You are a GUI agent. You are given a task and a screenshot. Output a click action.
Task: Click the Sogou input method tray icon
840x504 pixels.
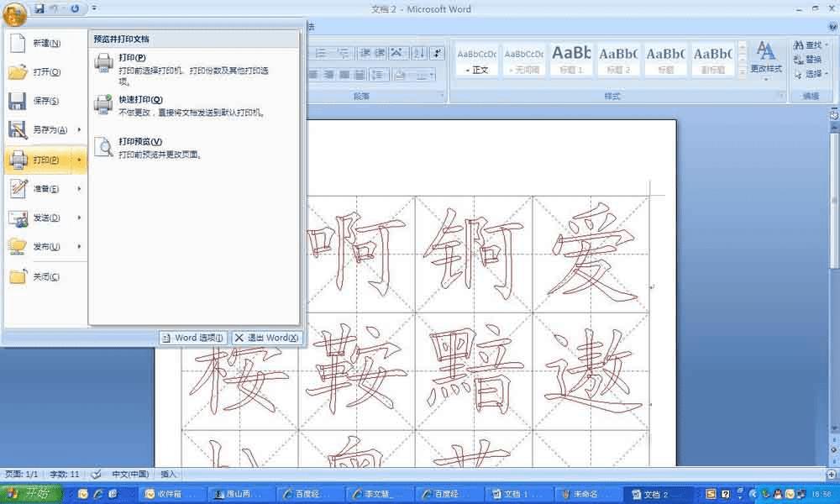pos(711,494)
